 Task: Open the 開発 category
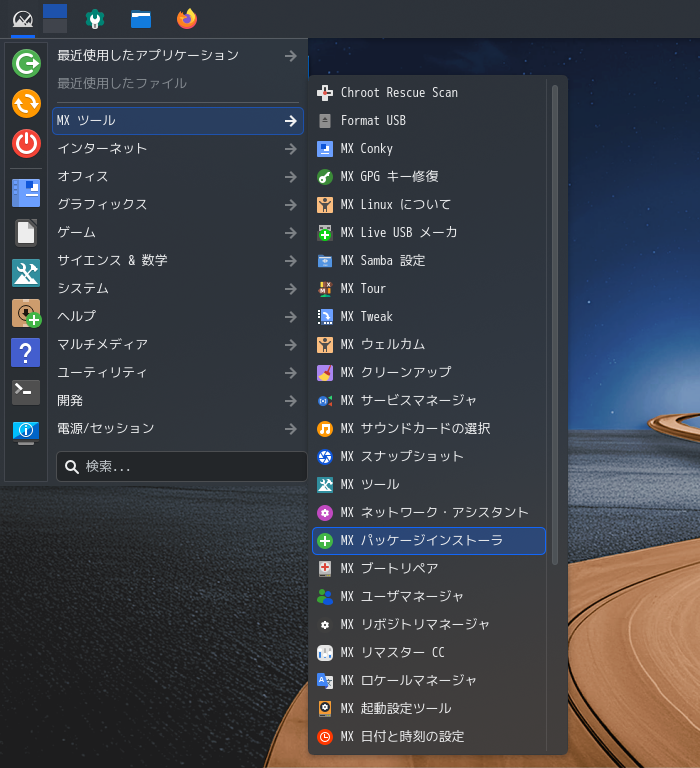(178, 401)
